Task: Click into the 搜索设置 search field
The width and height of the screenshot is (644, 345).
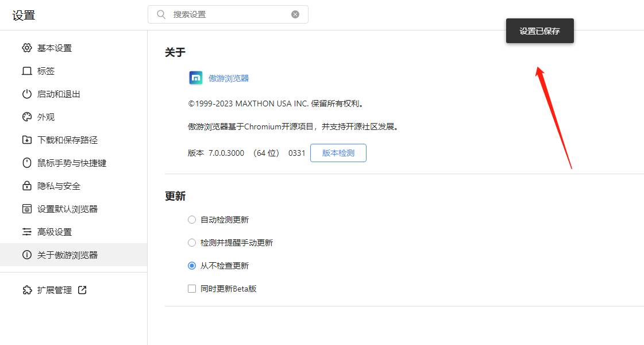Action: click(x=228, y=14)
